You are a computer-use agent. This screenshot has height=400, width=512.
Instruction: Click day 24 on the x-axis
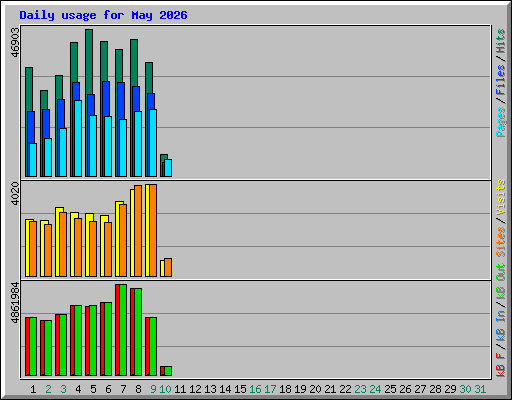(375, 389)
